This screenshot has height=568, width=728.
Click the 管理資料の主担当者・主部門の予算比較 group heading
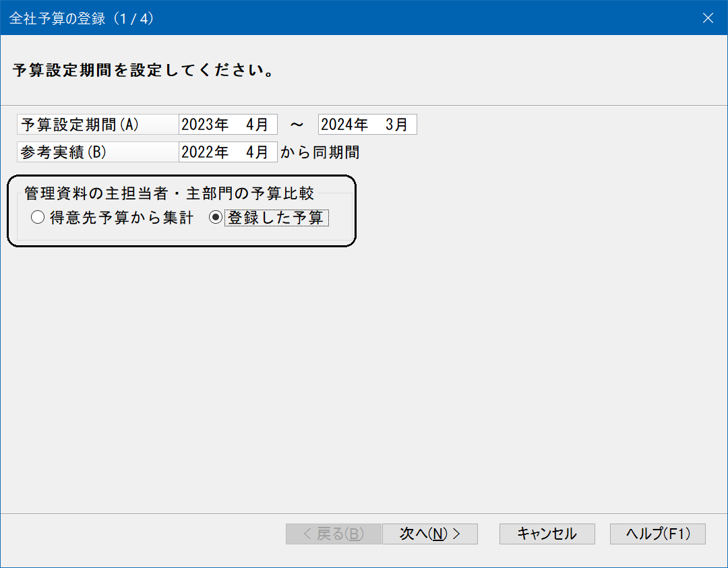point(169,193)
